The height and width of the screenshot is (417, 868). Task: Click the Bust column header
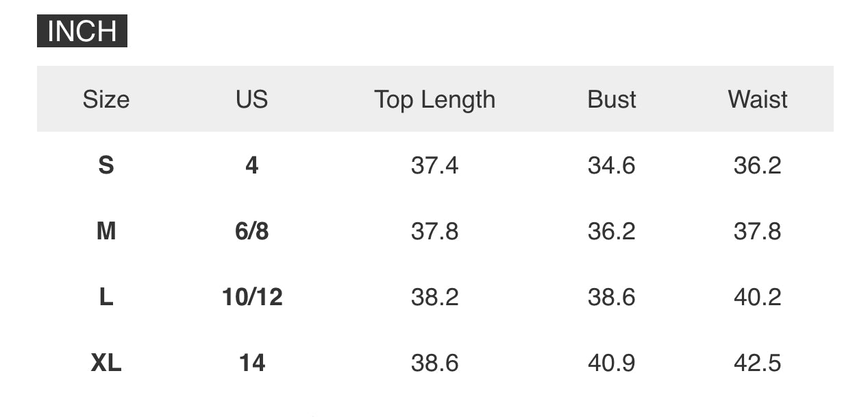pos(611,99)
